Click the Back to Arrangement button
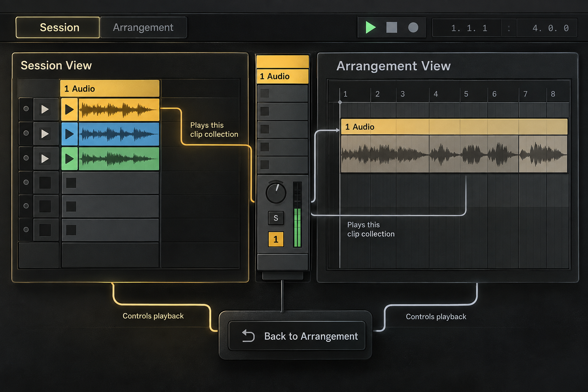 (x=297, y=336)
